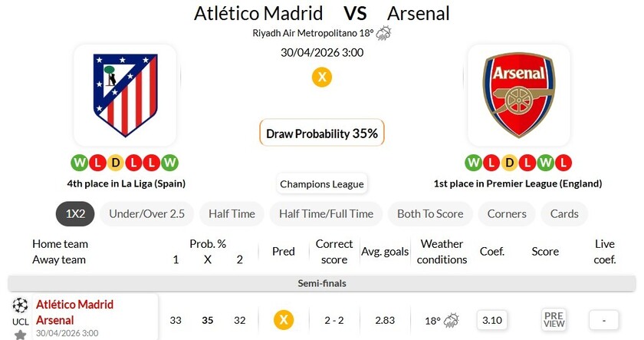Open the Corners tab

point(507,214)
